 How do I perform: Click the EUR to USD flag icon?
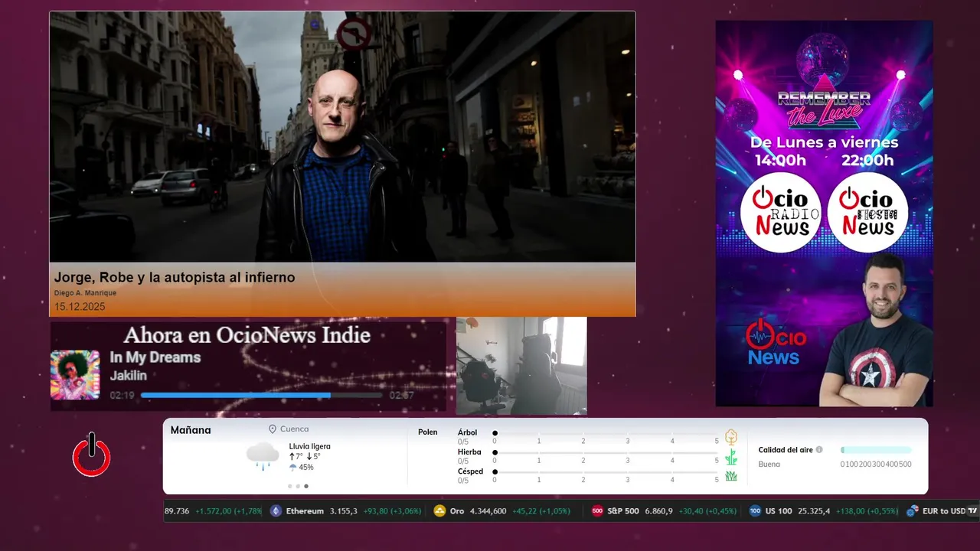click(912, 511)
